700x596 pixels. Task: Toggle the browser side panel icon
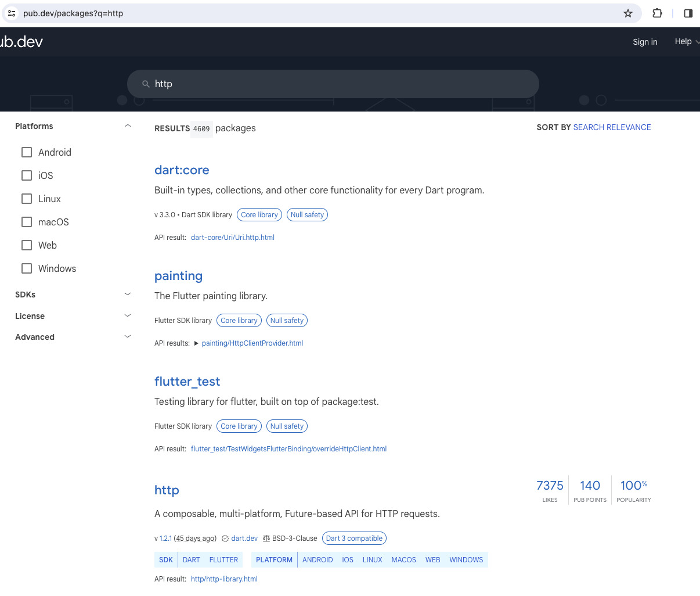pos(688,13)
